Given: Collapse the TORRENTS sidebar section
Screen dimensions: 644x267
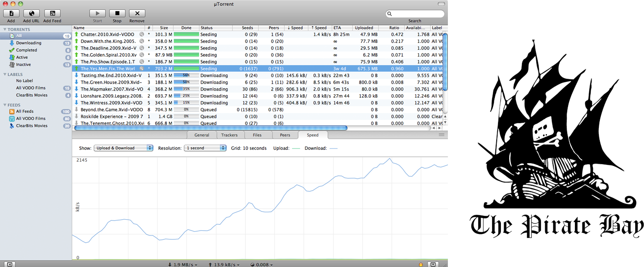Looking at the screenshot, I should pos(4,29).
